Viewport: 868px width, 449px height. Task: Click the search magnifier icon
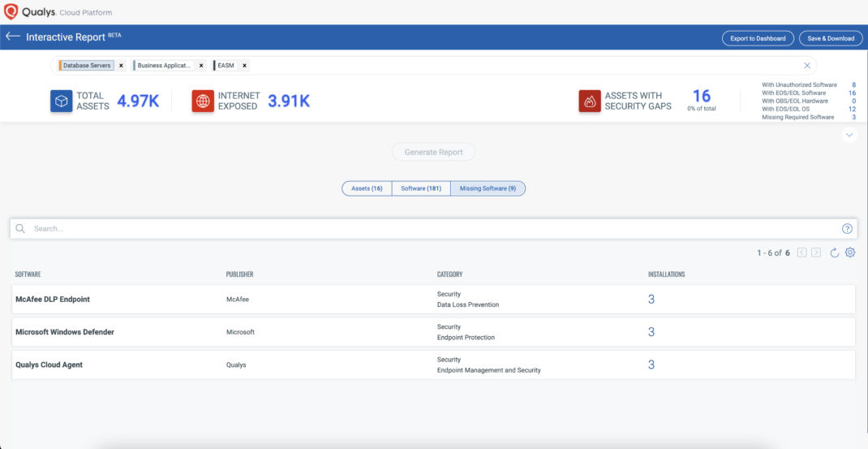click(20, 228)
